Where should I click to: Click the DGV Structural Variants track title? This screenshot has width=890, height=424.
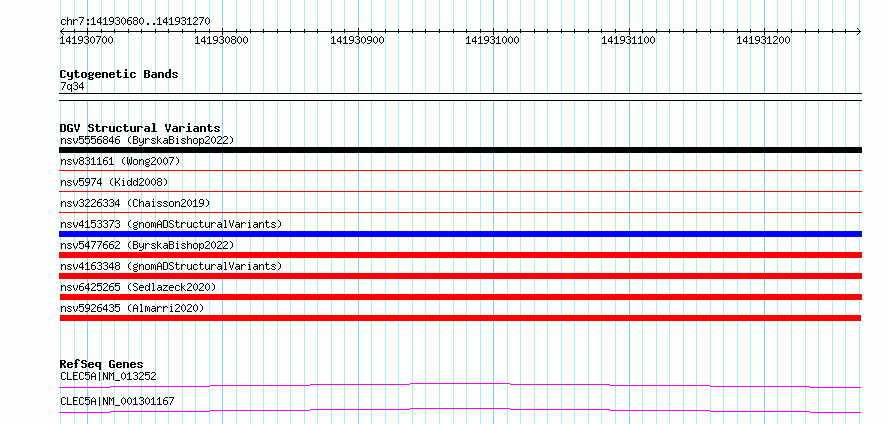pos(140,128)
